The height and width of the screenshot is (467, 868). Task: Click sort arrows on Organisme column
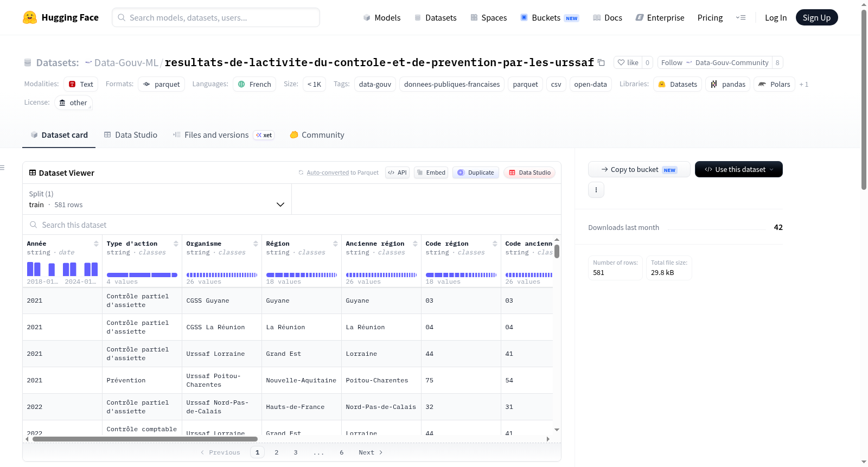tap(256, 244)
